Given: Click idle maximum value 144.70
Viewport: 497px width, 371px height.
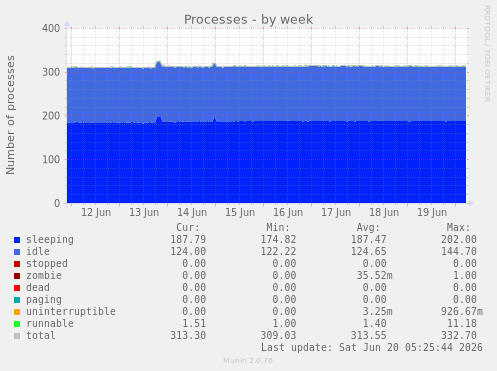Looking at the screenshot, I should [459, 251].
